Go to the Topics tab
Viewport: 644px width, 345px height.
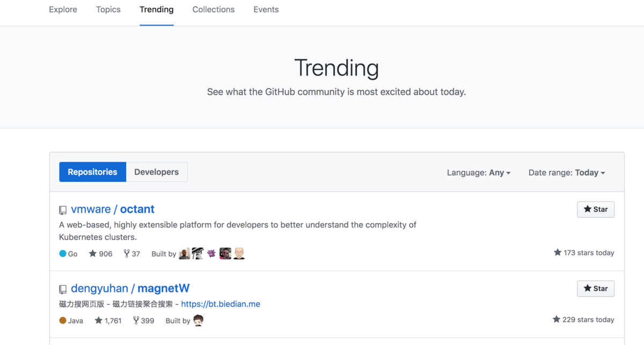[x=108, y=10]
